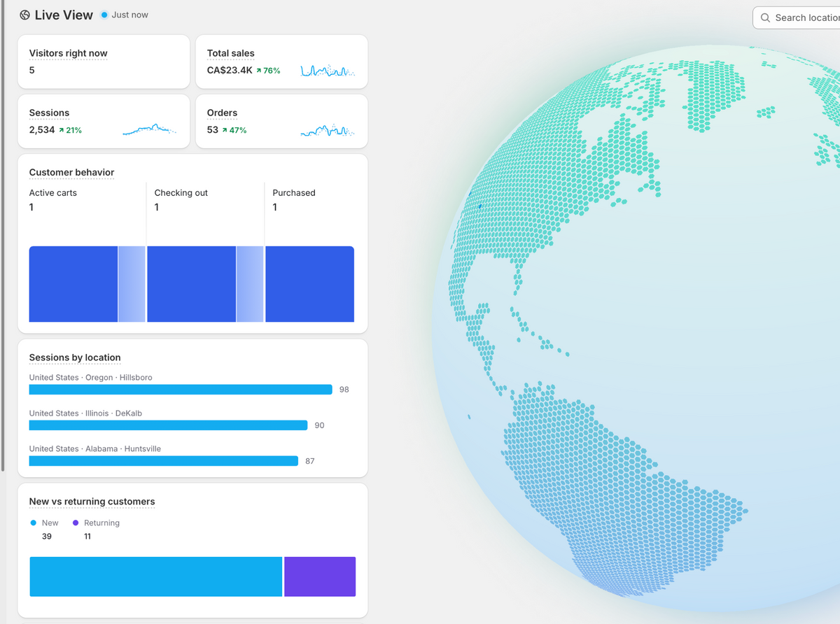Click the Total sales up arrow
Image resolution: width=840 pixels, height=624 pixels.
(259, 71)
